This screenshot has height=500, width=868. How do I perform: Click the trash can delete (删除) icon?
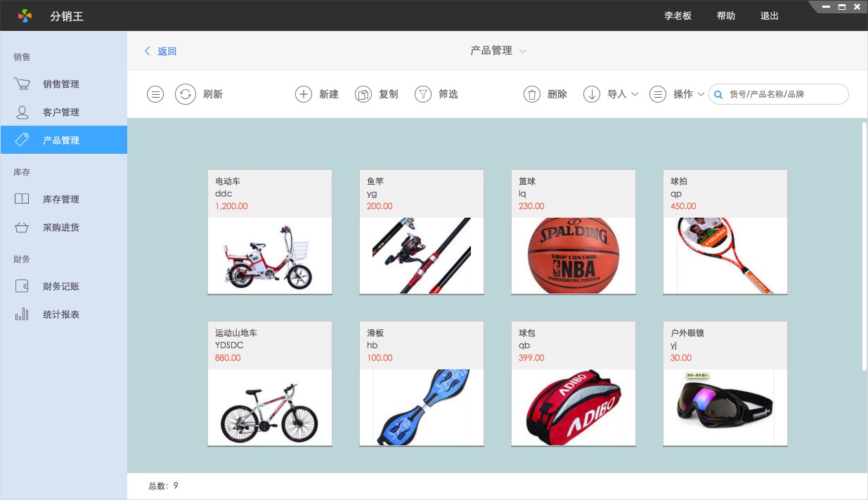pos(532,94)
